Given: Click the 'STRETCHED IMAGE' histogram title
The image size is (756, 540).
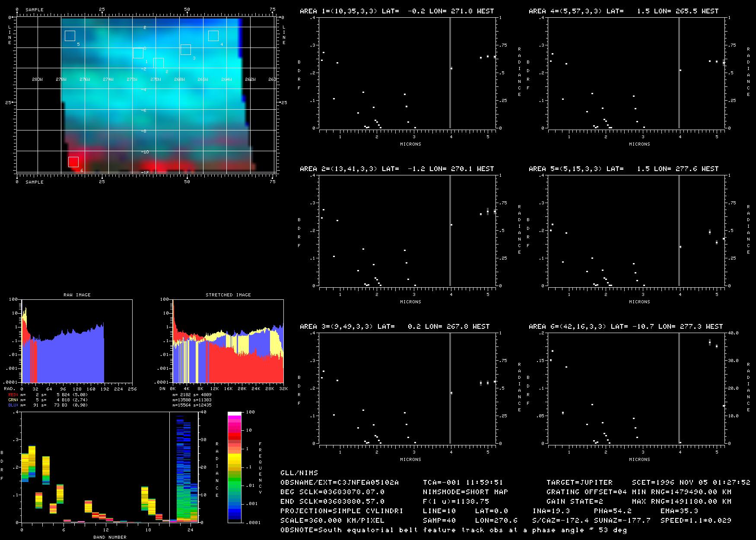Looking at the screenshot, I should [228, 295].
